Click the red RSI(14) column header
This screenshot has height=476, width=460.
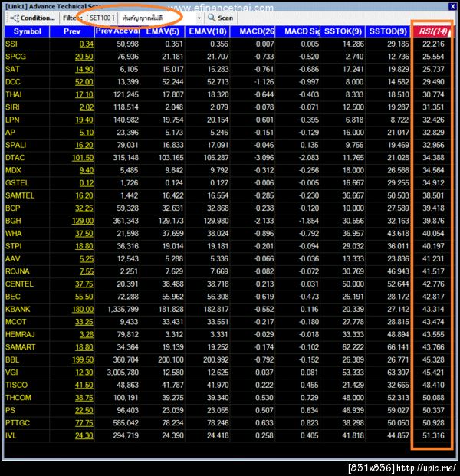click(x=433, y=31)
